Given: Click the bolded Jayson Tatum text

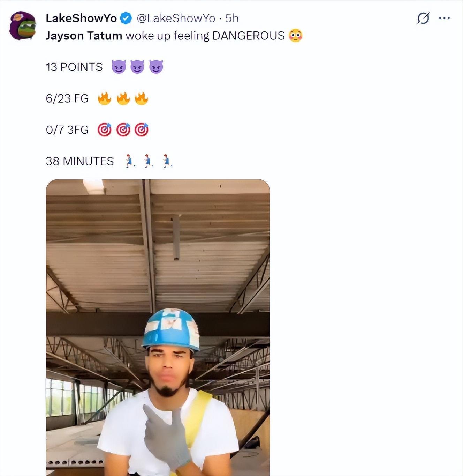Looking at the screenshot, I should (84, 36).
